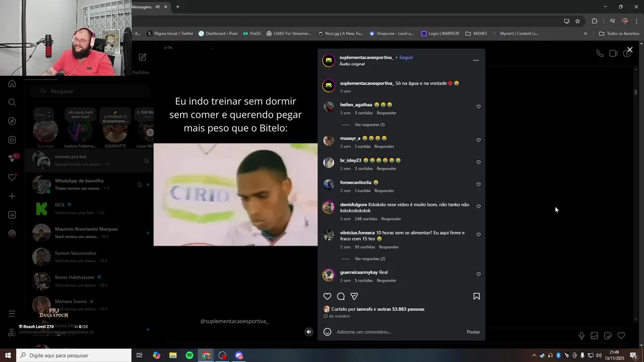Open the 'Dashboard • Pixie' bookmark
644x362 pixels.
(218, 34)
